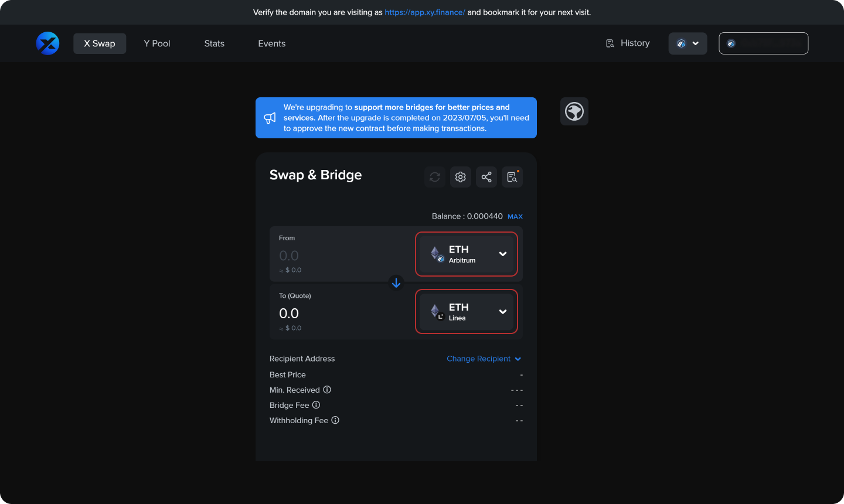Open the app.xy.finance domain link
Image resolution: width=844 pixels, height=504 pixels.
tap(425, 12)
